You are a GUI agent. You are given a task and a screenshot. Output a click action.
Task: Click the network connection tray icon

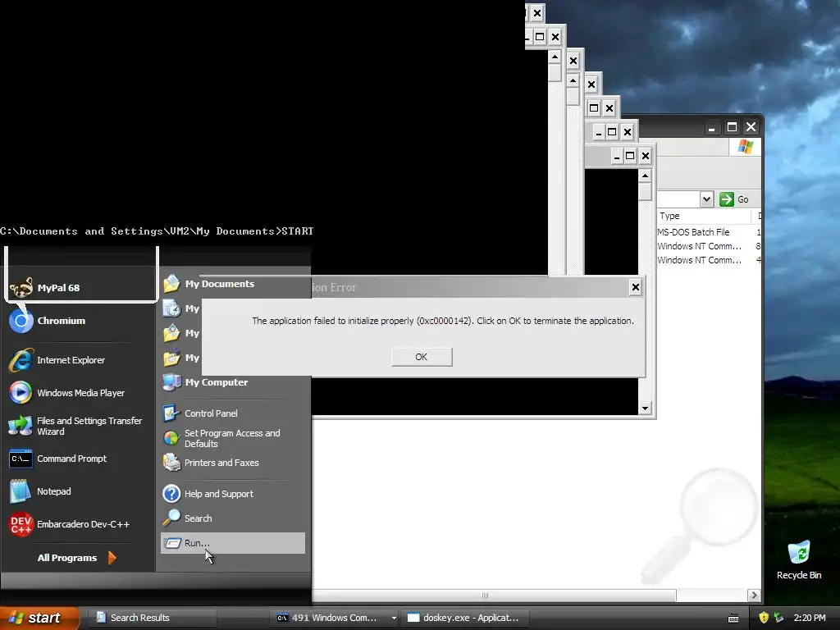click(778, 618)
